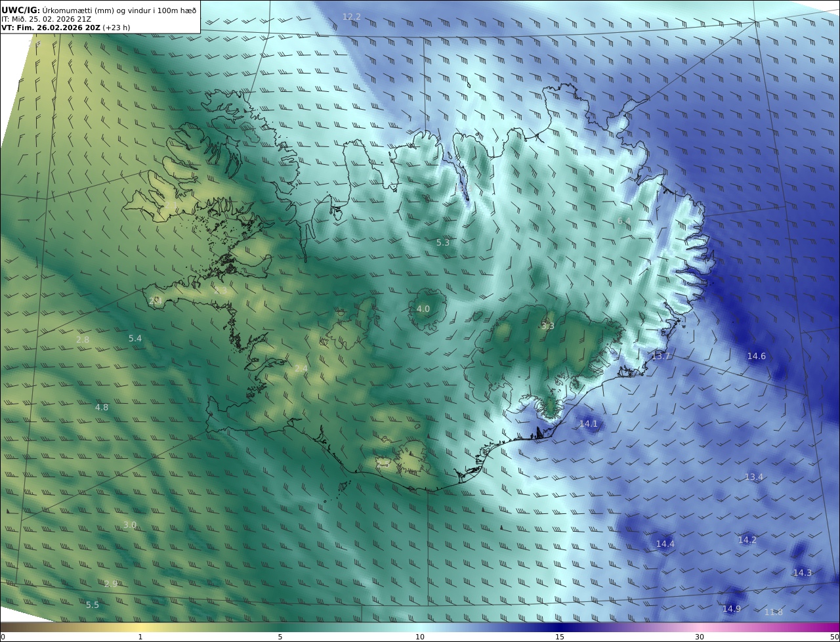Click the map value 4.0

pyautogui.click(x=423, y=309)
